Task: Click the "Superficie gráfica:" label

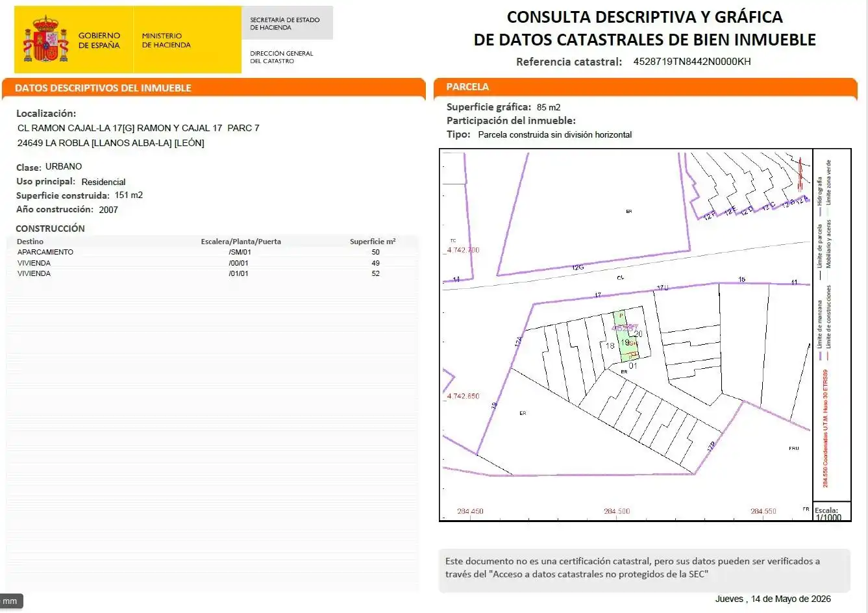Action: point(489,107)
